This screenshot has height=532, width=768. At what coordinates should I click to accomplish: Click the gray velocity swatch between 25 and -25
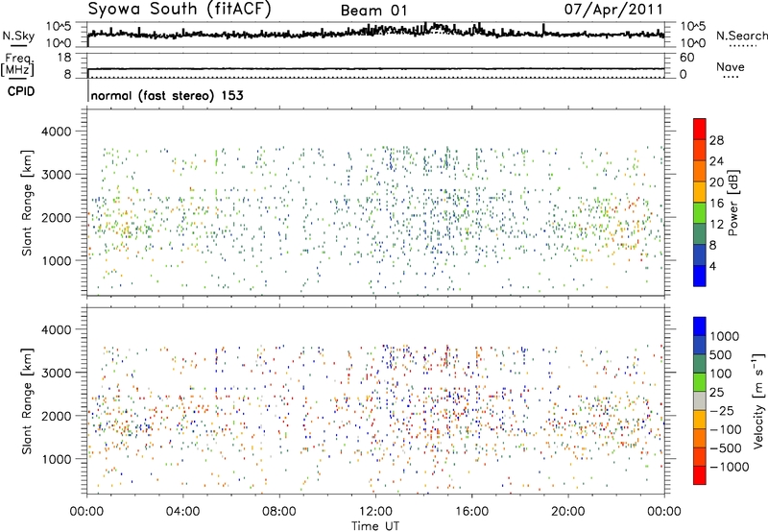700,400
